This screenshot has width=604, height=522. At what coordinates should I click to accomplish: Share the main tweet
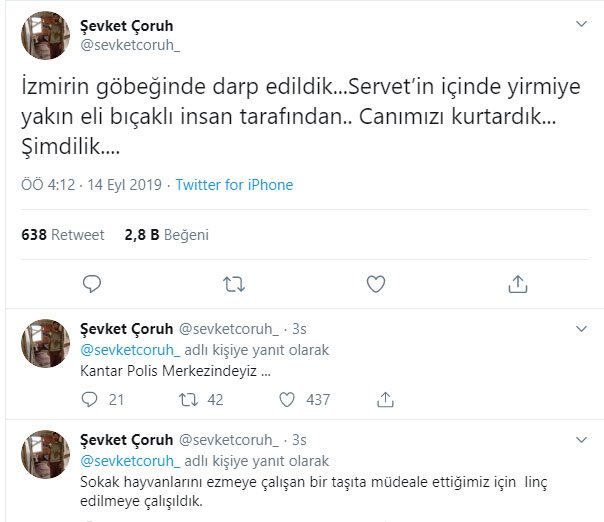point(518,284)
